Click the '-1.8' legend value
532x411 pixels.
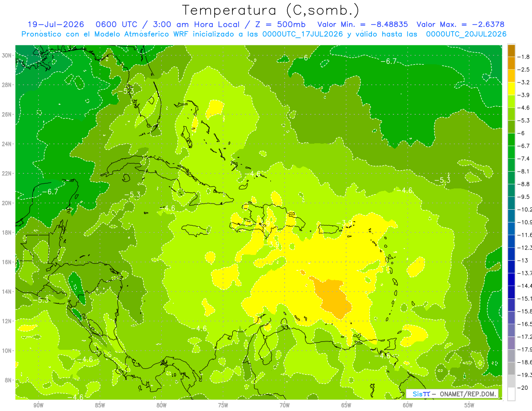pos(524,57)
